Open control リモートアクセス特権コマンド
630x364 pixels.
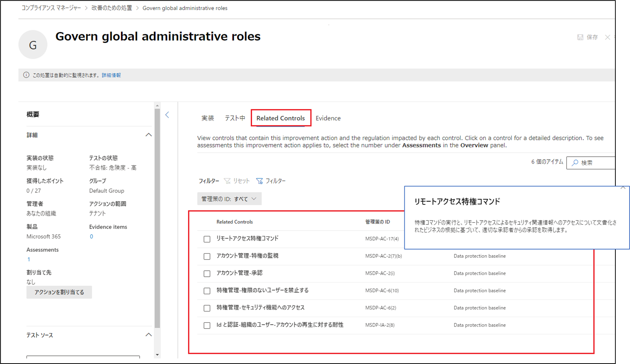pyautogui.click(x=248, y=238)
